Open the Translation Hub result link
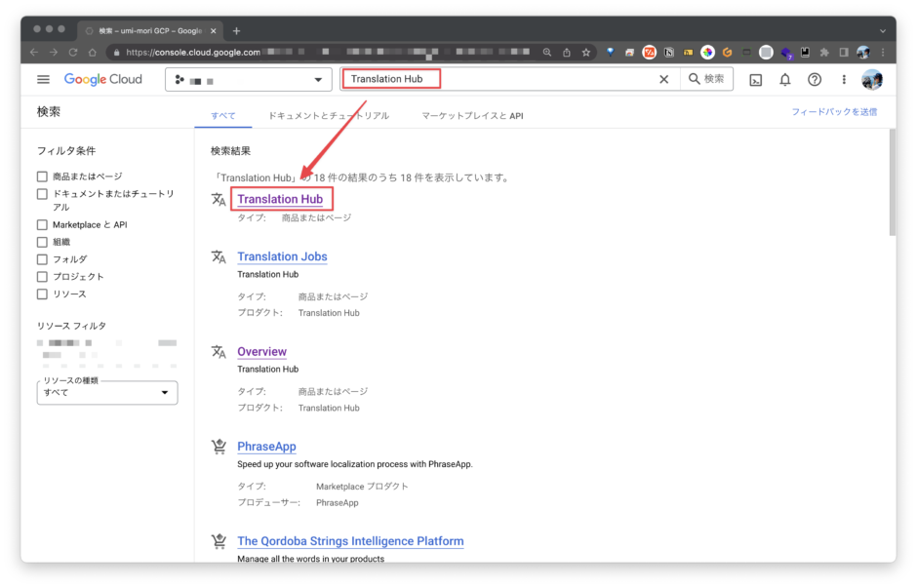 click(x=282, y=199)
